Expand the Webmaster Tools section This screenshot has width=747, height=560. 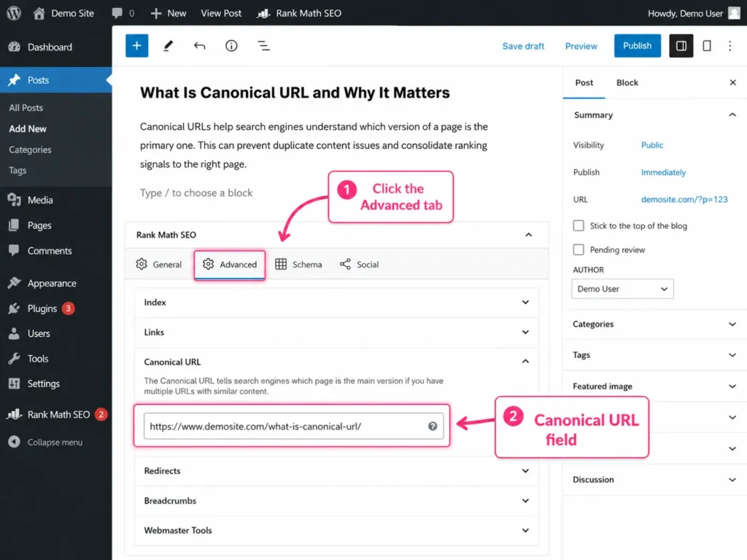(x=336, y=531)
